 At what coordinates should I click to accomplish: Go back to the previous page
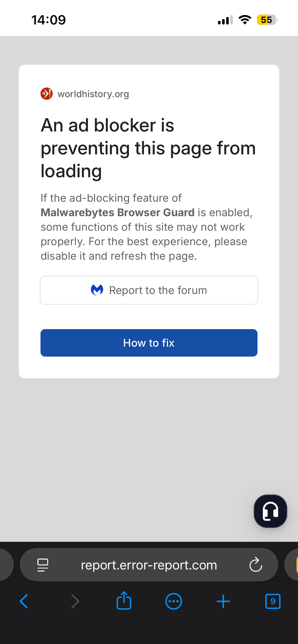24,601
